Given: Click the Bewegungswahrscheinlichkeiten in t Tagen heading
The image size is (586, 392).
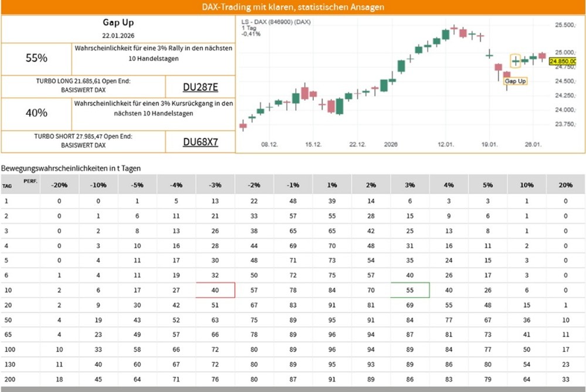Looking at the screenshot, I should click(x=71, y=168).
